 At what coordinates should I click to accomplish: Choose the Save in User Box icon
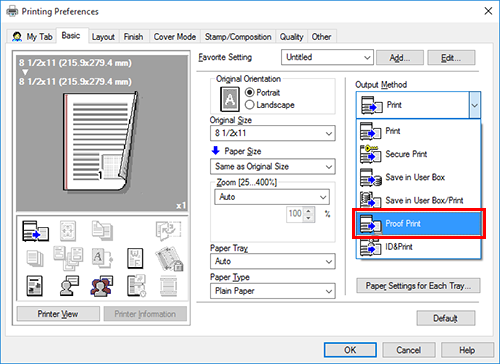[x=370, y=177]
